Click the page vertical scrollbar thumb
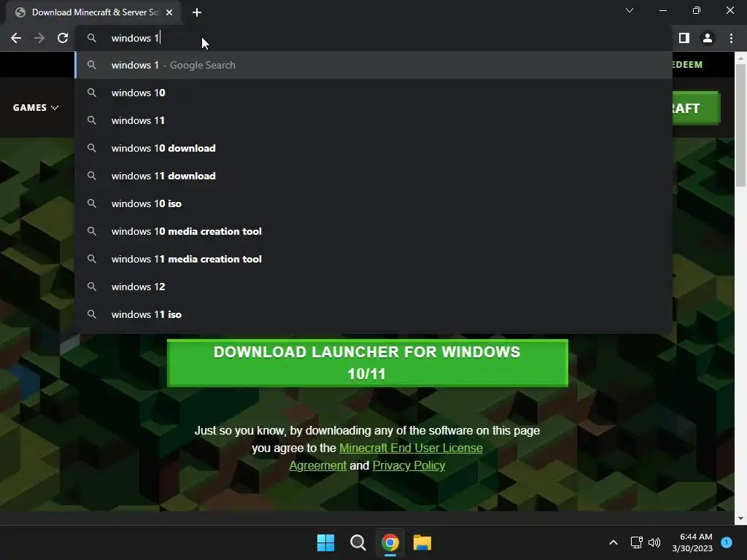 point(740,125)
